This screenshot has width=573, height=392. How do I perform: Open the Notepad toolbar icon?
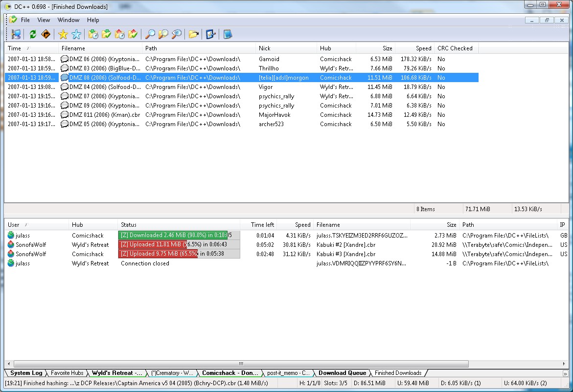pos(228,34)
